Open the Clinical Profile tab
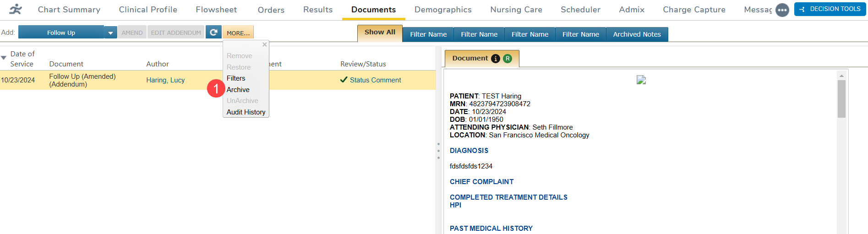 point(148,10)
